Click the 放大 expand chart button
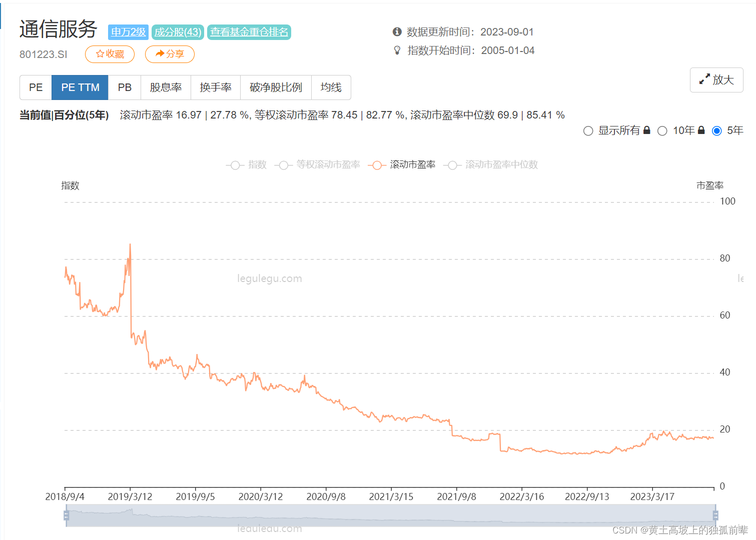Screen dimensions: 756x540 click(x=716, y=80)
